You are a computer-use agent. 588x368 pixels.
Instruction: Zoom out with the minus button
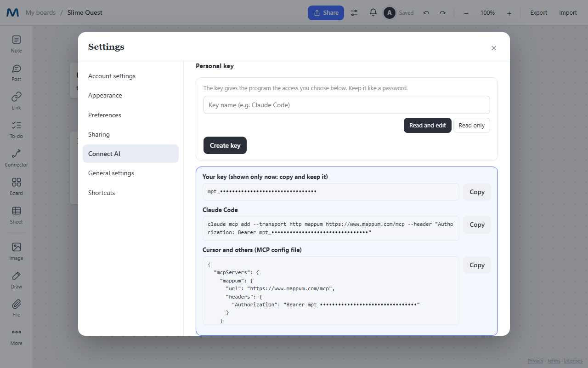[x=466, y=13]
